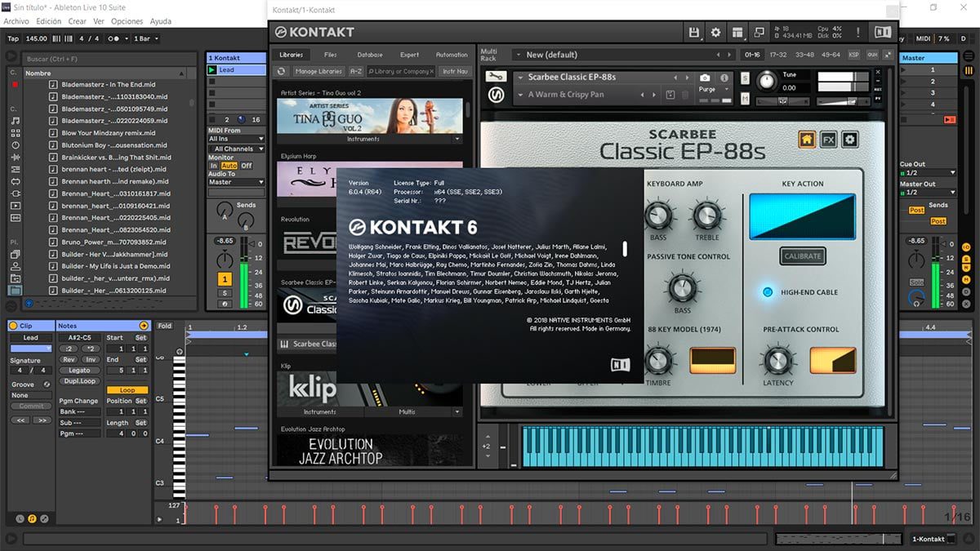Open MIDI From All Ins dropdown
This screenshot has height=551, width=980.
(x=236, y=139)
